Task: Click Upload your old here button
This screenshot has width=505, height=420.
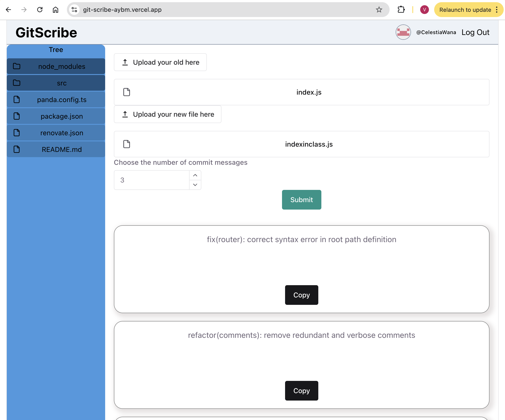Action: click(x=160, y=62)
